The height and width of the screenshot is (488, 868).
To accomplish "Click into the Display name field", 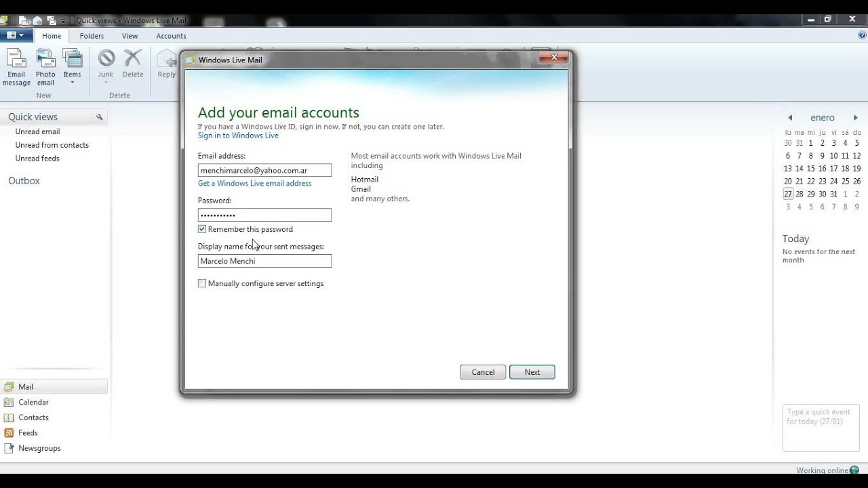I will (x=264, y=261).
